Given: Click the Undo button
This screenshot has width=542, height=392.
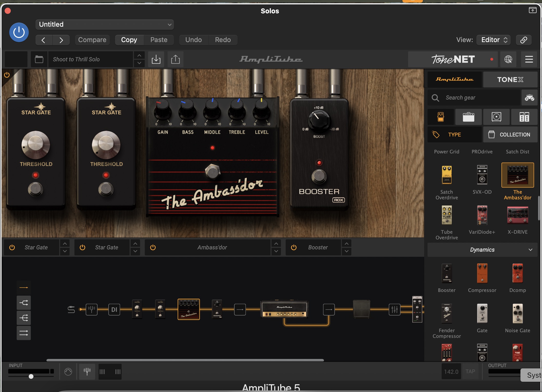Looking at the screenshot, I should point(193,40).
